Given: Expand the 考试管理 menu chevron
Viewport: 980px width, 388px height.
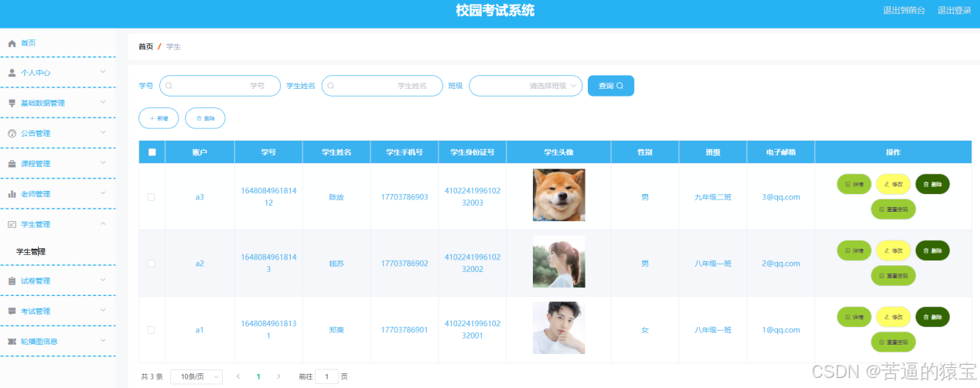Looking at the screenshot, I should click(x=103, y=310).
